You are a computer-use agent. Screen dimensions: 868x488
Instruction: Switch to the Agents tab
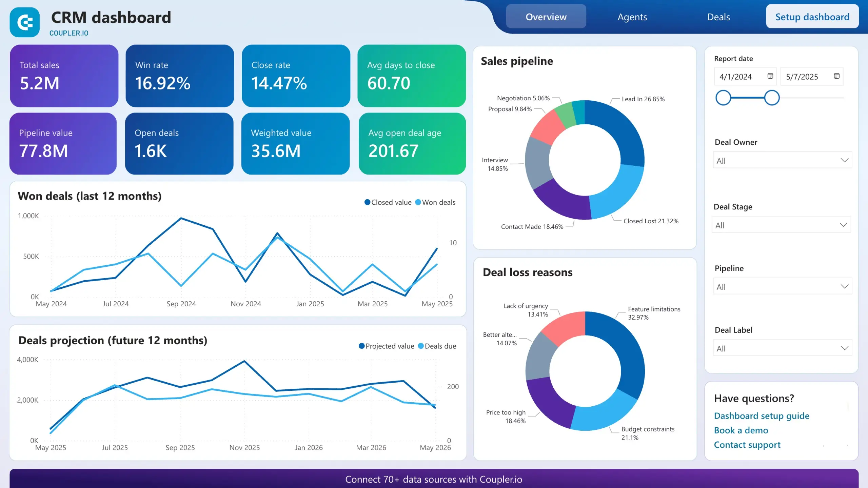pyautogui.click(x=632, y=17)
